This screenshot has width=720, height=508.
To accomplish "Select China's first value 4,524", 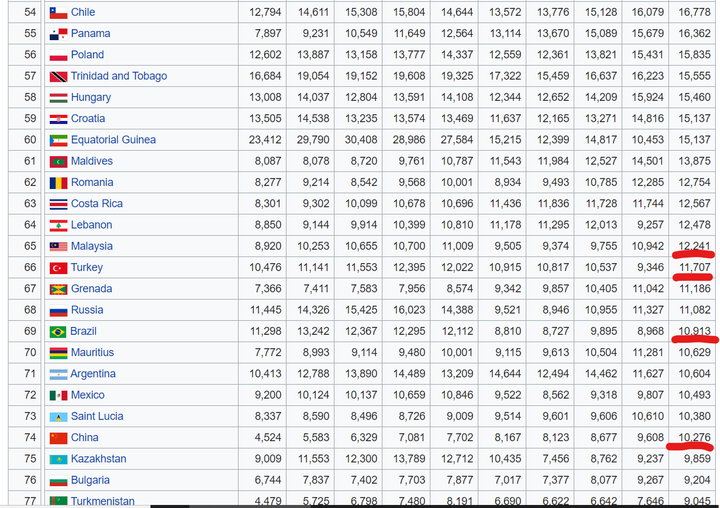I will click(x=268, y=438).
